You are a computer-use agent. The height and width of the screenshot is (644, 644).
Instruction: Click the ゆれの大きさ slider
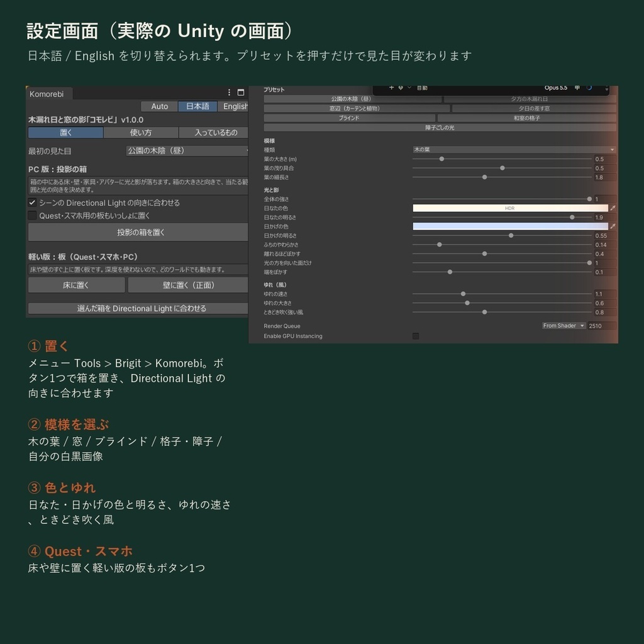[502, 303]
